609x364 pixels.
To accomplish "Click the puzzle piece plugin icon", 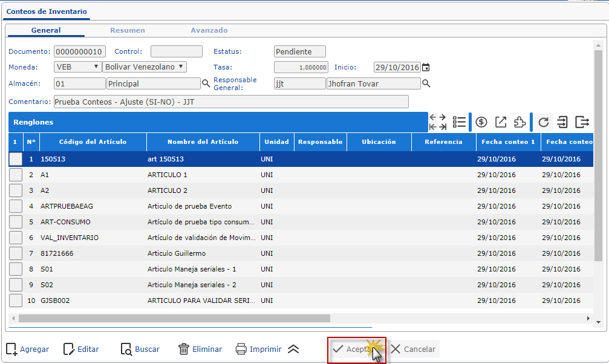I will tap(519, 122).
